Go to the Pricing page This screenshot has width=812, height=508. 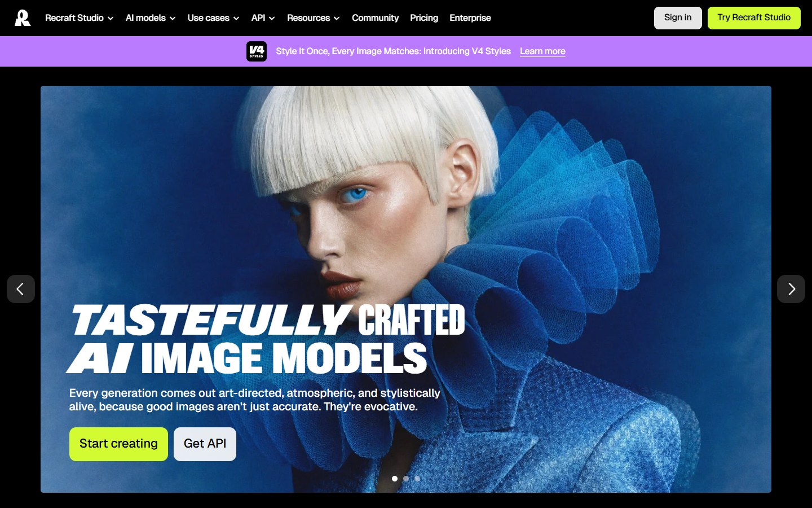[424, 18]
